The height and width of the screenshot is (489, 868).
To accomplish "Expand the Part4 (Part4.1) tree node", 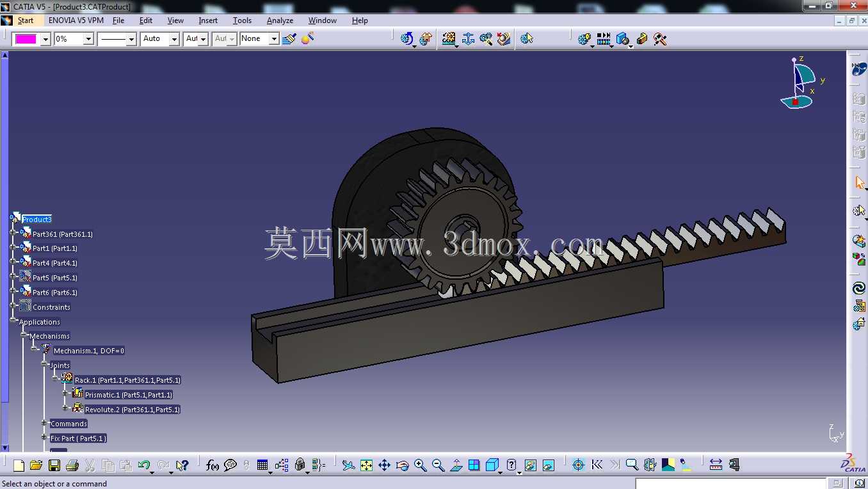I will tap(13, 262).
